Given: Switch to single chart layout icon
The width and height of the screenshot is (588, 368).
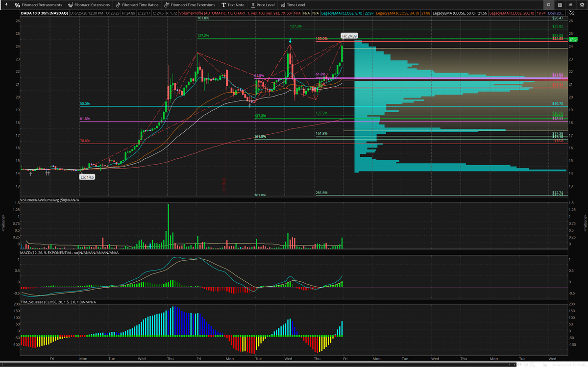Looking at the screenshot, I should click(549, 5).
